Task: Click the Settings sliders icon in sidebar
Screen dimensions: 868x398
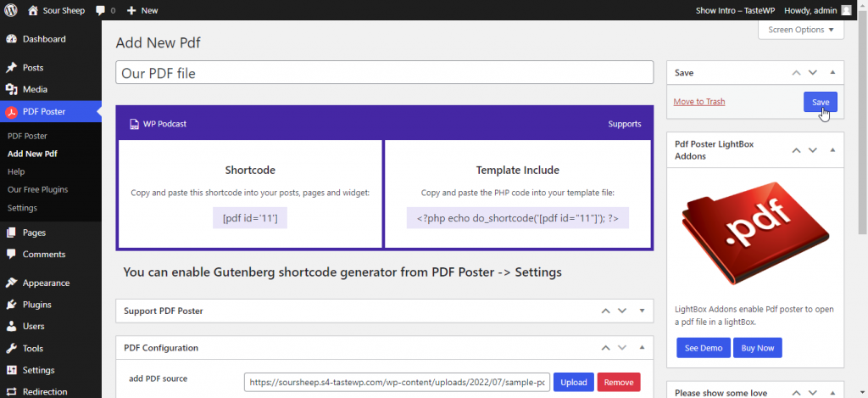Action: click(12, 370)
